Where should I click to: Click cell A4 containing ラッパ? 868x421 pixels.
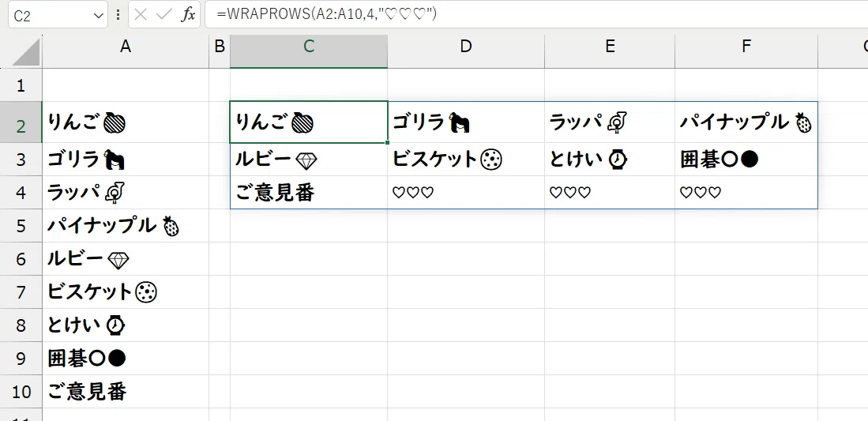[126, 193]
